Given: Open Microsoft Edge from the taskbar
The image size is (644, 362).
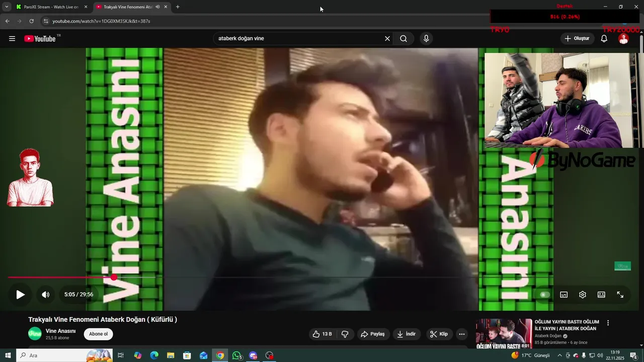Looking at the screenshot, I should click(154, 355).
